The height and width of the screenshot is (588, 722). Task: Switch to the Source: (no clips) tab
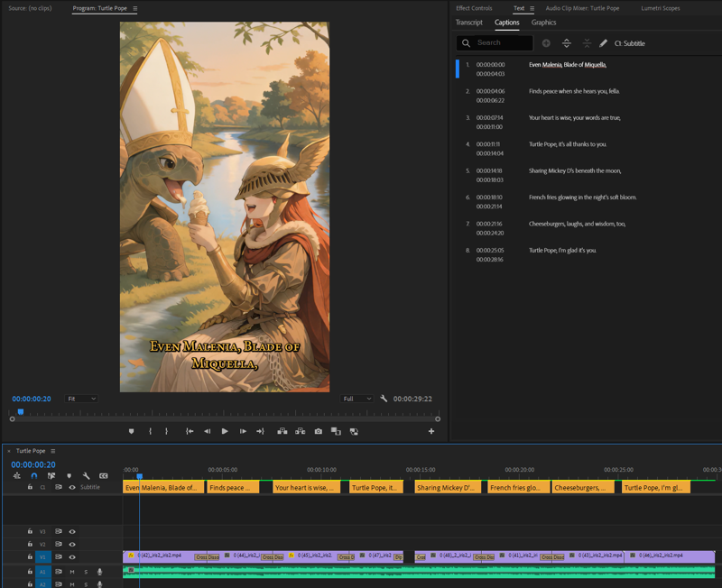30,8
